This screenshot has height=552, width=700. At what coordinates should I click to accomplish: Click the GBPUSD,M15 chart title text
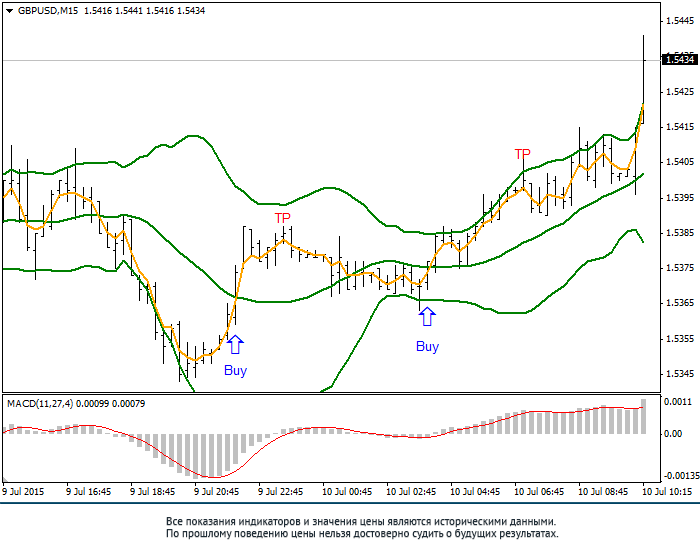pyautogui.click(x=48, y=11)
